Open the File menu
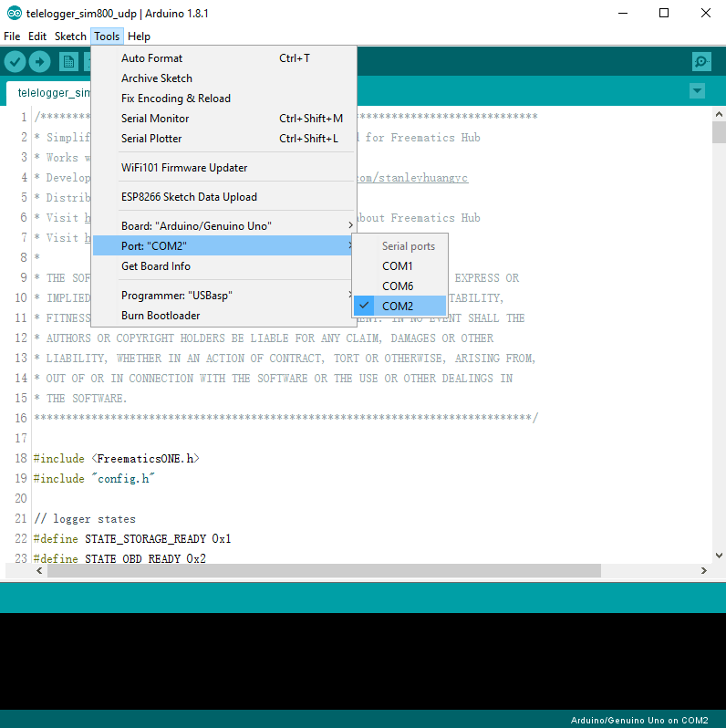726x728 pixels. click(x=12, y=36)
